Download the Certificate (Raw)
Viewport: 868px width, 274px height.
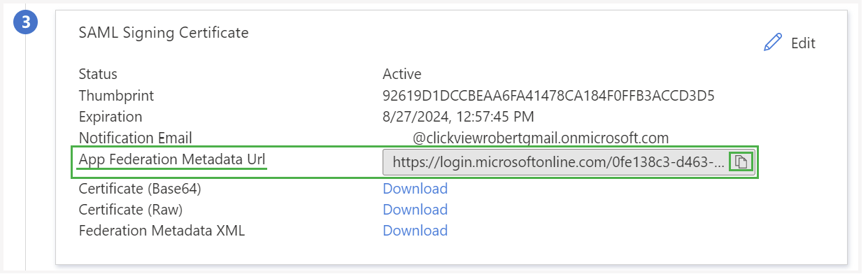(415, 210)
